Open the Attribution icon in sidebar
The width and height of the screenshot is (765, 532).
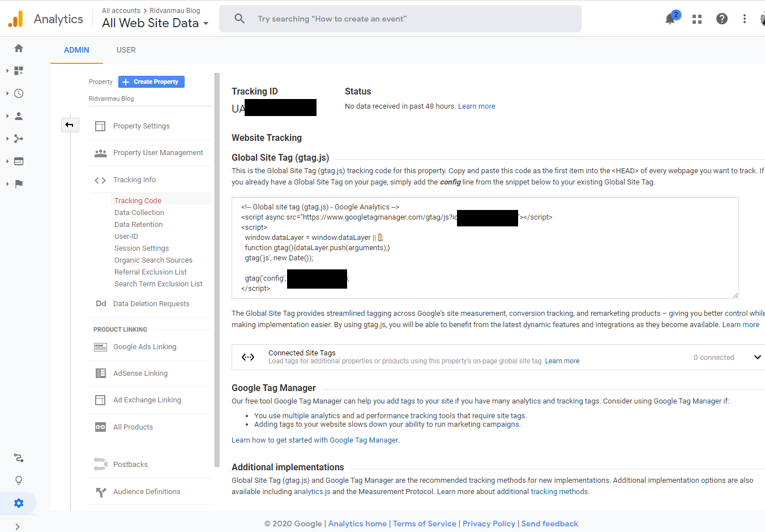point(19,458)
